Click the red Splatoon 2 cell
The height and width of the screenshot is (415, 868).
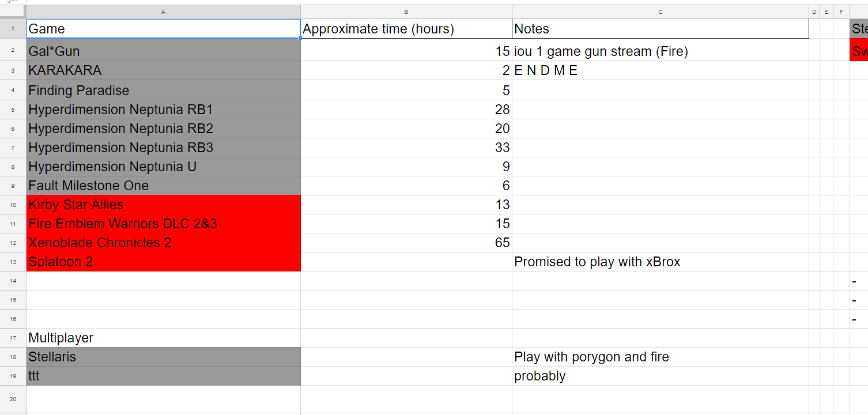163,262
